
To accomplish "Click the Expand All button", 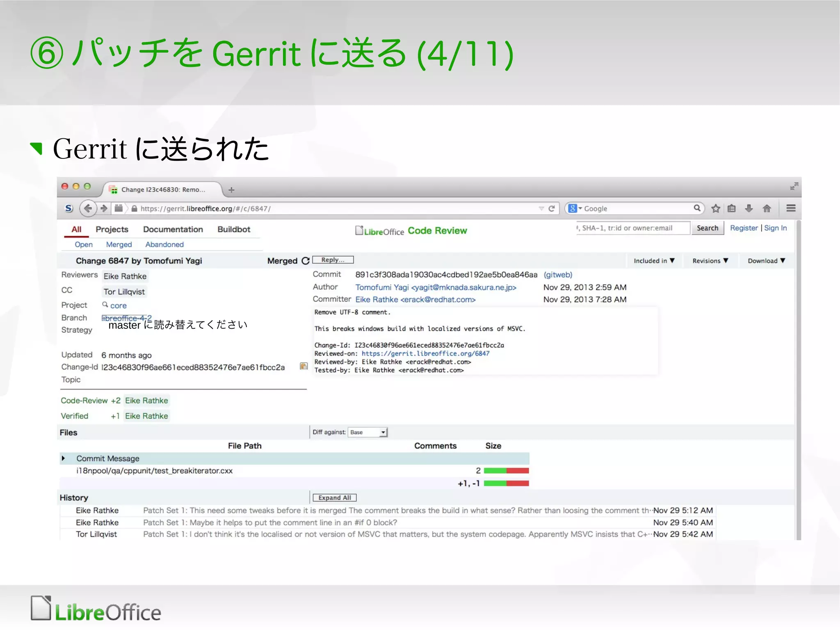I will 335,497.
